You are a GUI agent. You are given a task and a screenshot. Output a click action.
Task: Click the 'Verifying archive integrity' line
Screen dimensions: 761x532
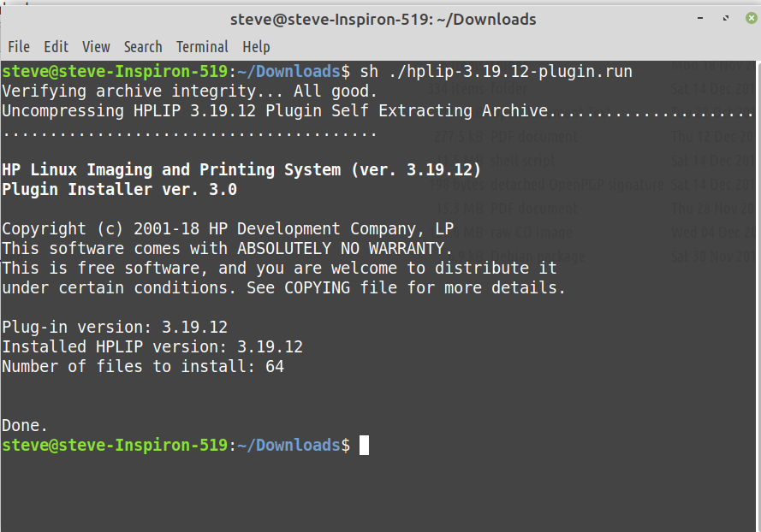(x=189, y=91)
